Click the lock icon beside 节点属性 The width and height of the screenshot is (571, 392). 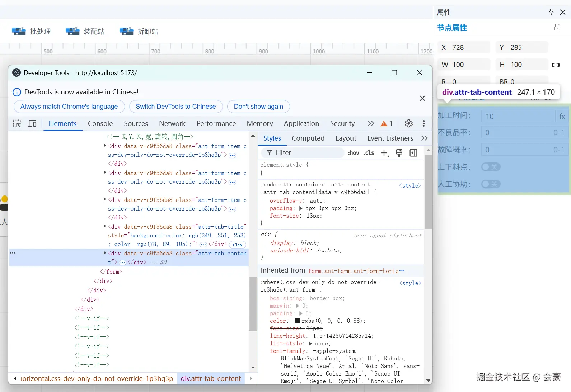pyautogui.click(x=557, y=27)
